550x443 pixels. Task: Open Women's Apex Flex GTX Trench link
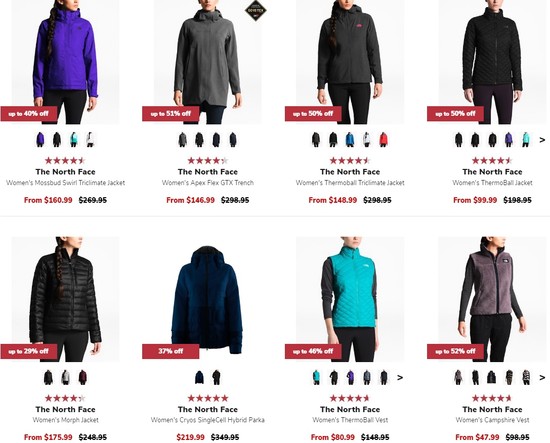[x=208, y=183]
